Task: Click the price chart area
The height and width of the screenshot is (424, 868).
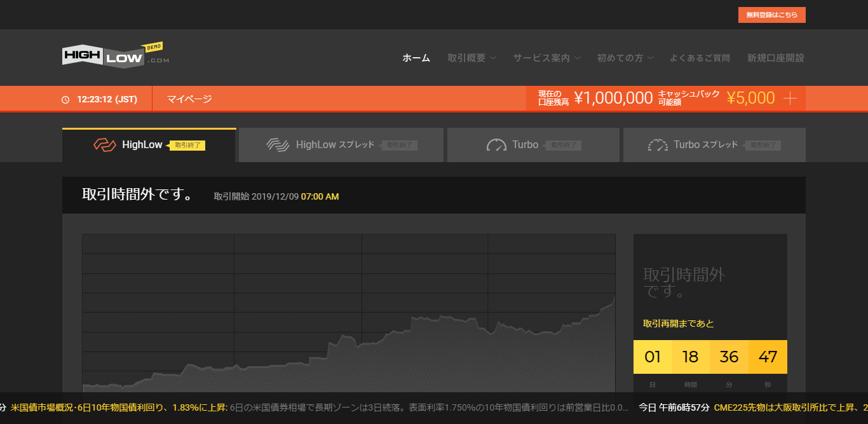Action: (x=349, y=313)
